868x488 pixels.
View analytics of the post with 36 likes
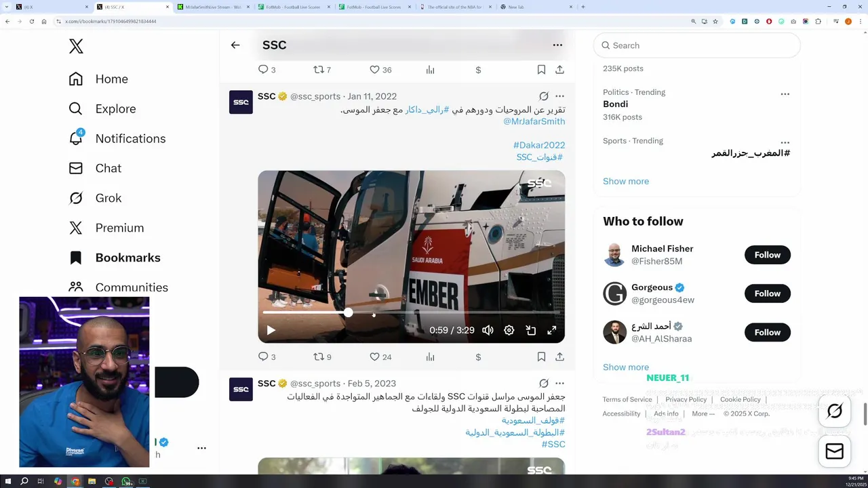click(430, 70)
